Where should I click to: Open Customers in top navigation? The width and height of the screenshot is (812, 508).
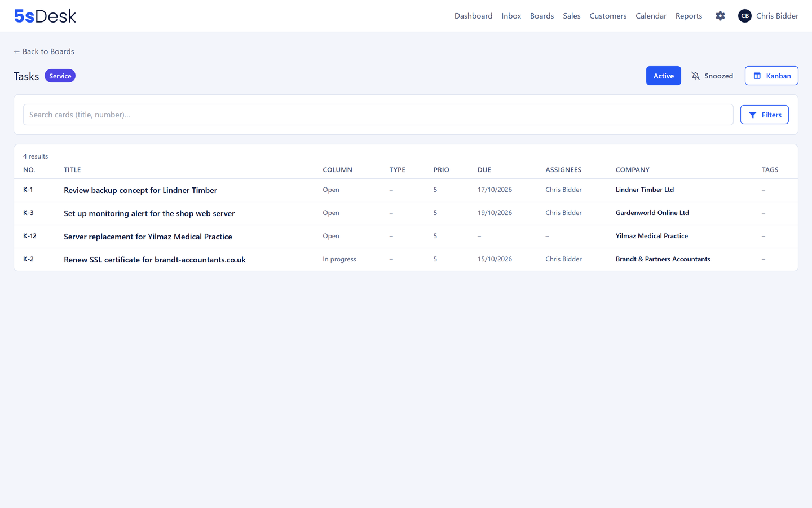point(608,16)
